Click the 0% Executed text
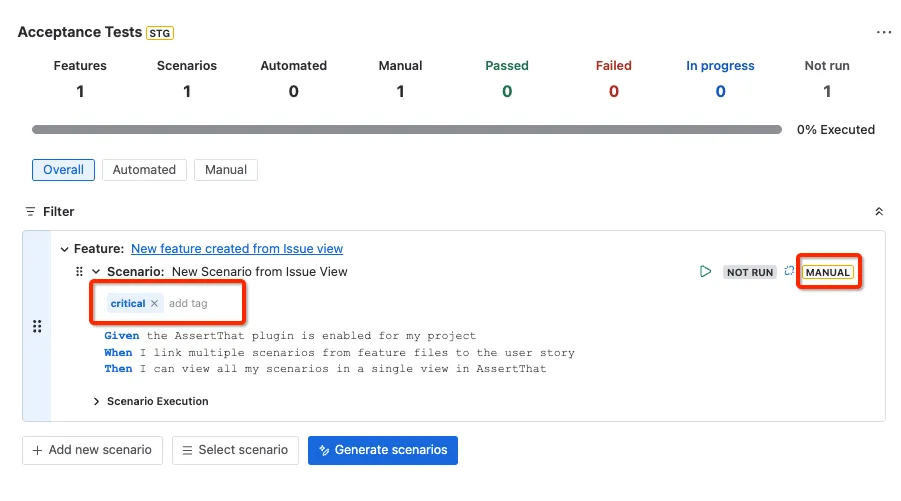 pos(835,130)
